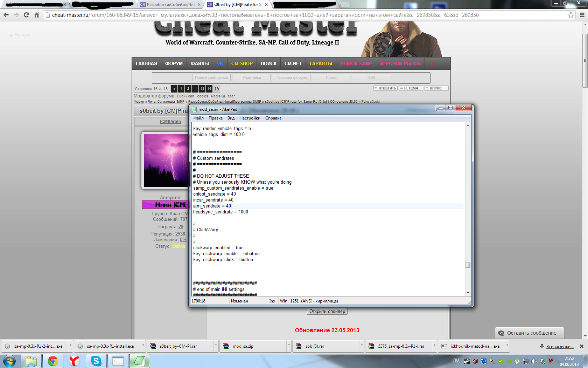588x368 pixels.
Task: Open AkelPad Файл menu
Action: click(198, 118)
